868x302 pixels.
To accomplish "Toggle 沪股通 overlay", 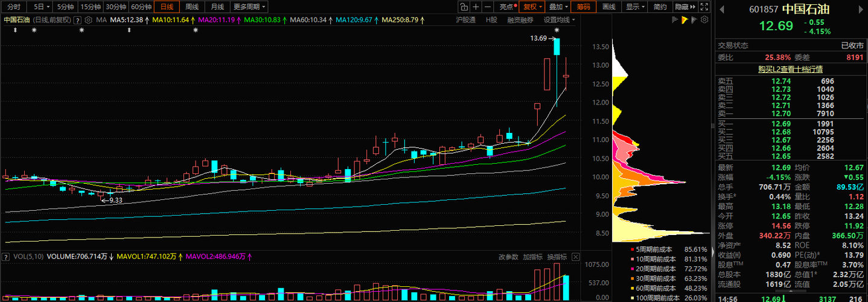I will 465,20.
